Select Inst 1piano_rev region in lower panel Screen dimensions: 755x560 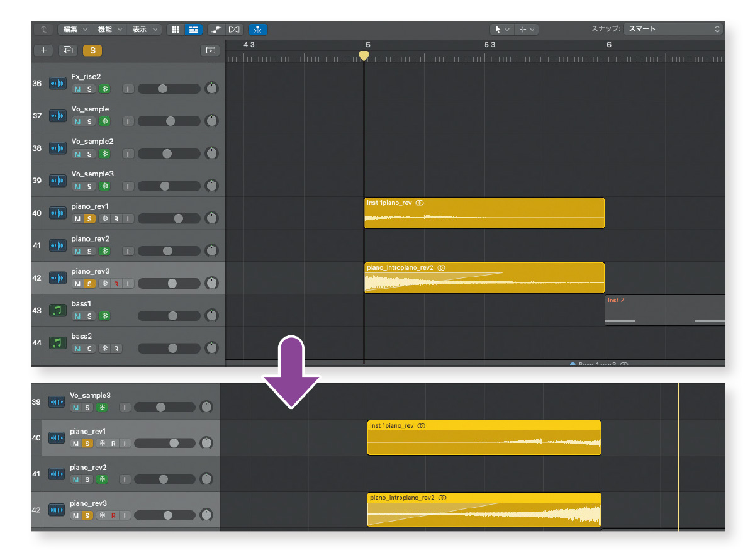click(x=484, y=437)
